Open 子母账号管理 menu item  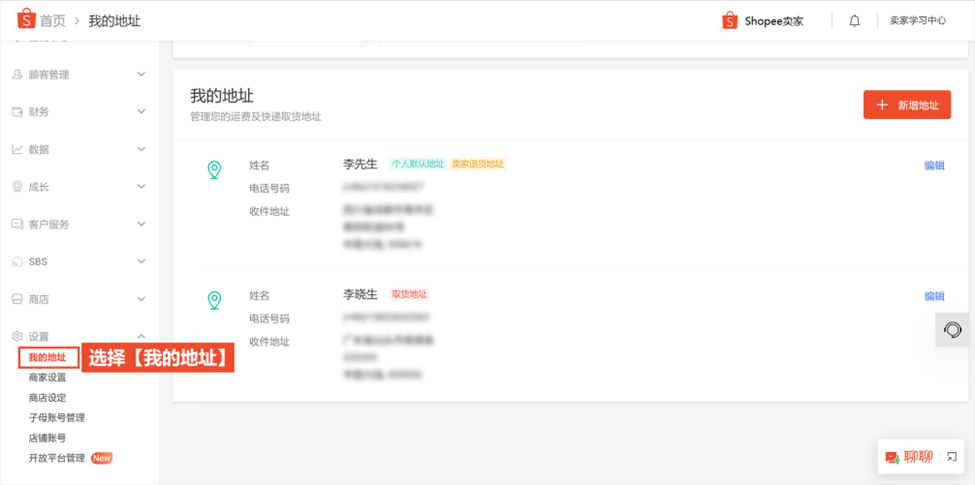(x=57, y=418)
